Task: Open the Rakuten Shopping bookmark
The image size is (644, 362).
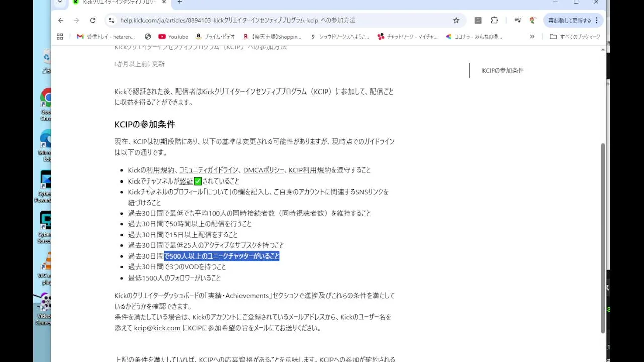Action: [x=272, y=37]
